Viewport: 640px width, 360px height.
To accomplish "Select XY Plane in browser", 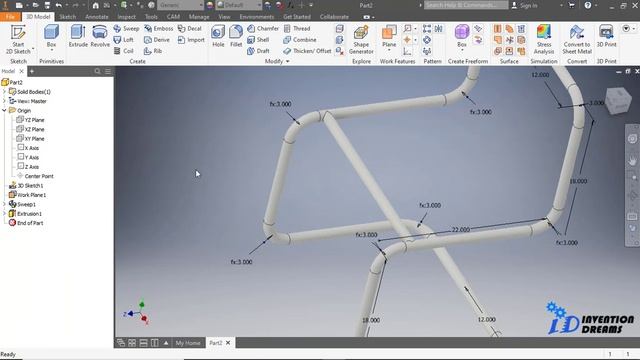I will coord(30,139).
